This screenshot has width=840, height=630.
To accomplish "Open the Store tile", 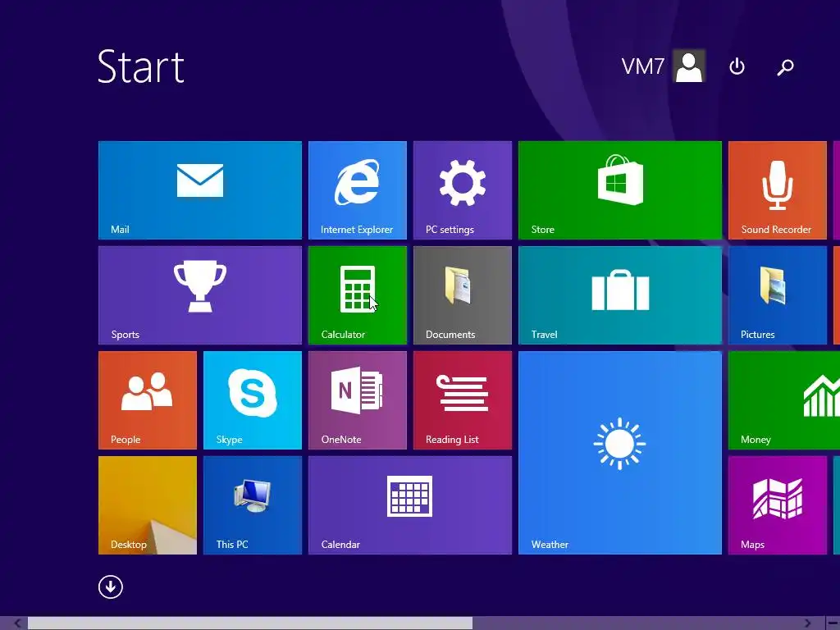I will [620, 190].
